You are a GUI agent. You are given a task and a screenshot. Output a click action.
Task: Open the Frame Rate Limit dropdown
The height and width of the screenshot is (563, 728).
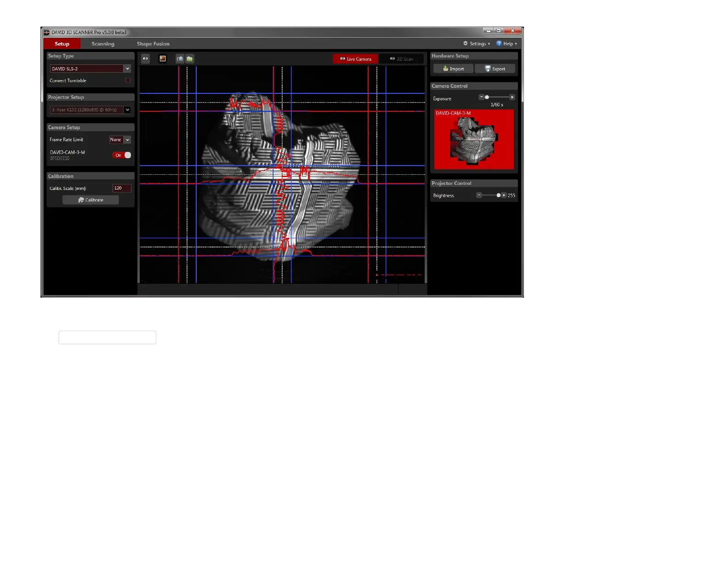pos(120,140)
